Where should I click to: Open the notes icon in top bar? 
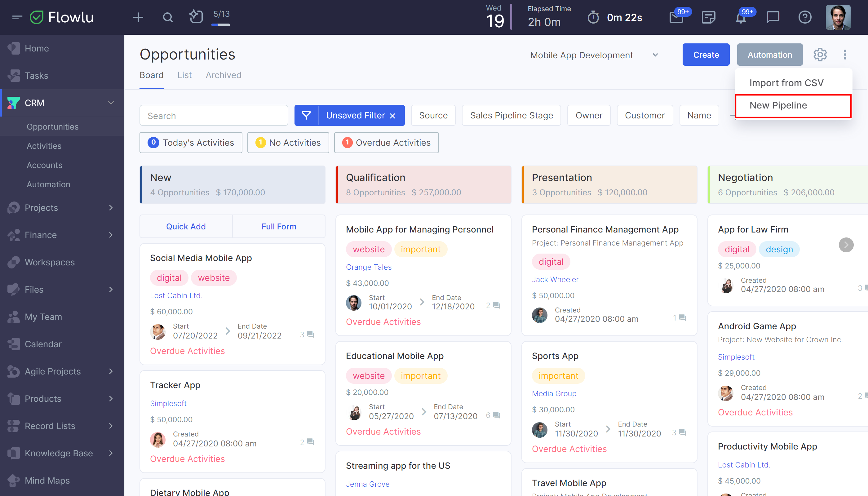coord(708,17)
